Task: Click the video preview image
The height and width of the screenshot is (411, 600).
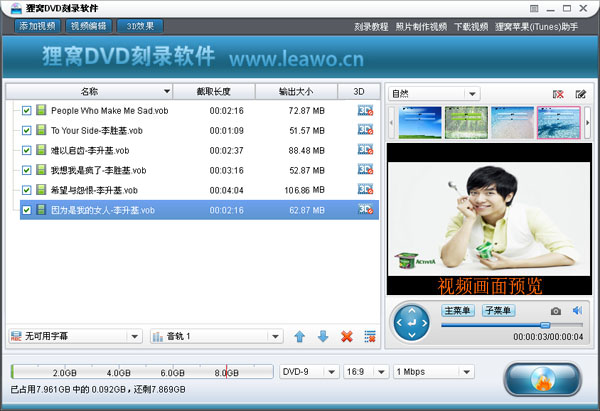Action: [x=489, y=219]
